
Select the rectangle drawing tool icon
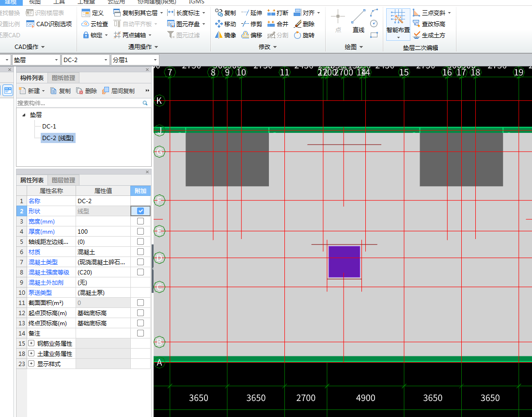(x=374, y=35)
